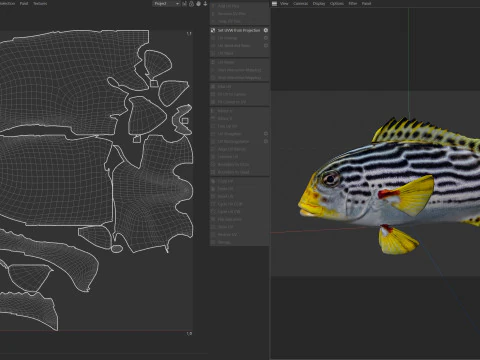Open the viewport Filter menu
The image size is (480, 360).
pyautogui.click(x=353, y=4)
